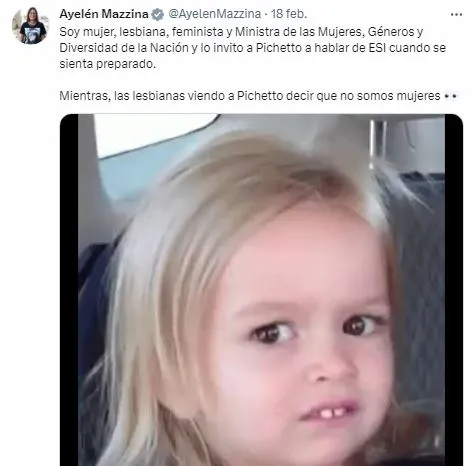Open the tweet via the 18 feb. timestamp
The height and width of the screenshot is (466, 475).
(x=289, y=14)
